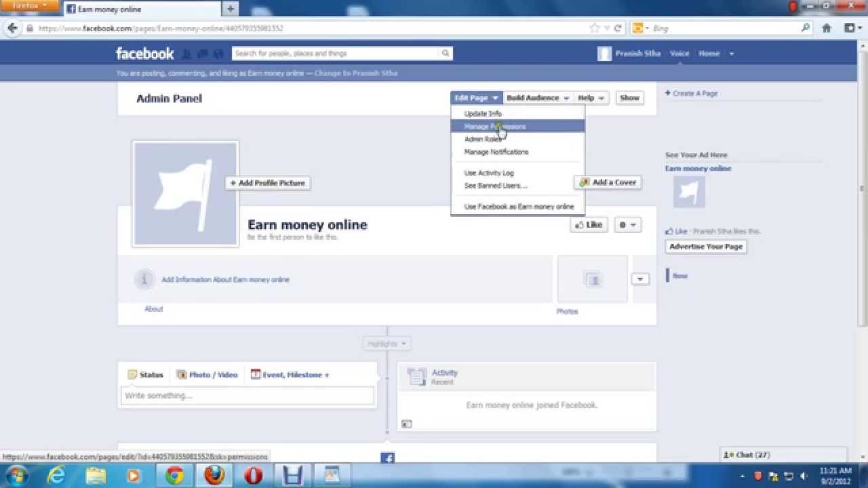Expand the arrow next to Photos box
This screenshot has width=868, height=488.
coord(640,279)
